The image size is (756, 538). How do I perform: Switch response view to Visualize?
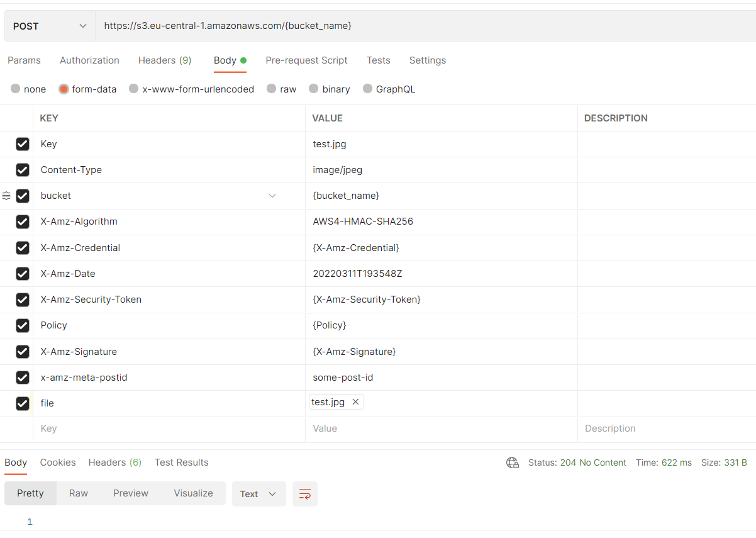tap(194, 493)
